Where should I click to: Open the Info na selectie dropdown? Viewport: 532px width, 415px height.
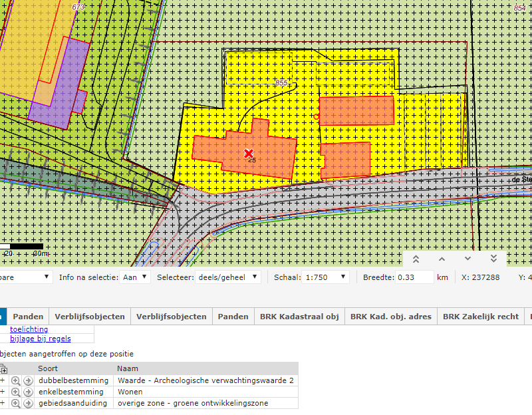(135, 277)
